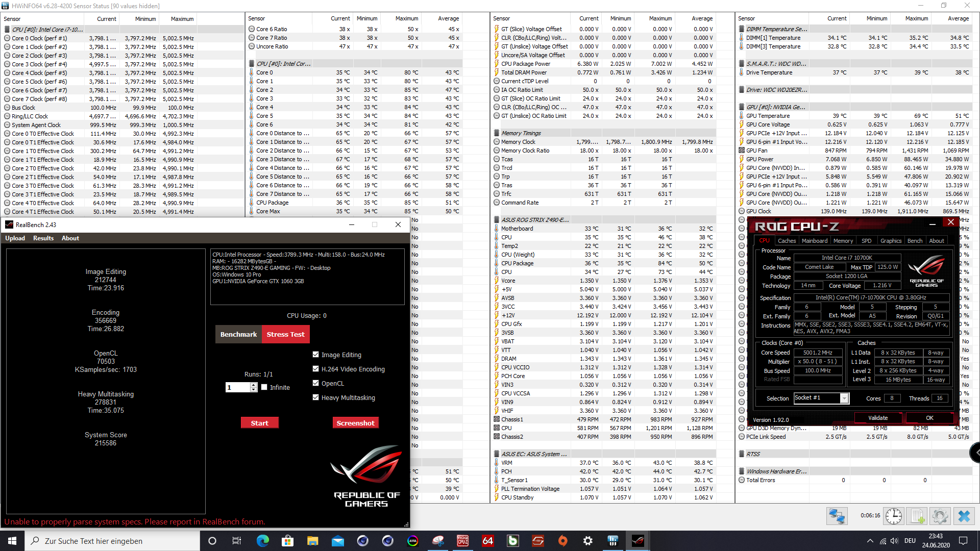Click the Screenshot button in RealBench
Screen dimensions: 980x551
pyautogui.click(x=356, y=423)
